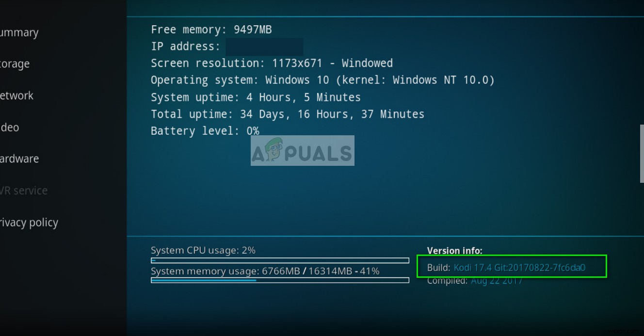Switch to the Network section
The image size is (644, 336).
(x=16, y=96)
